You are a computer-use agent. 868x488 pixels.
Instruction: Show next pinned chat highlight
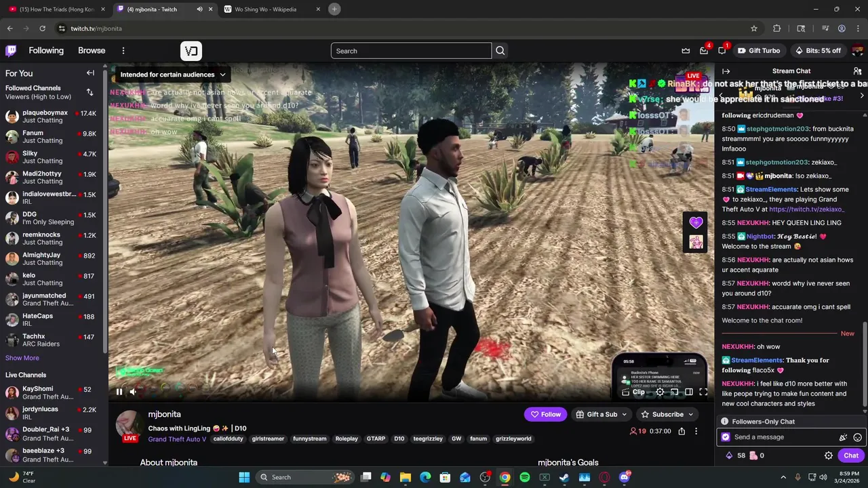[862, 96]
